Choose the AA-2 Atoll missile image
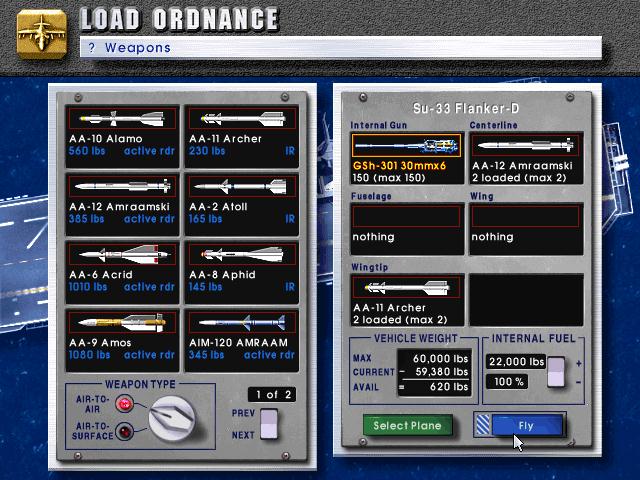The height and width of the screenshot is (480, 640). (242, 187)
